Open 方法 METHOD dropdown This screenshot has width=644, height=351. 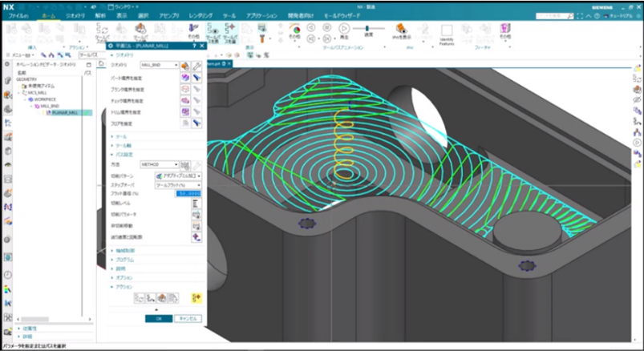point(160,164)
